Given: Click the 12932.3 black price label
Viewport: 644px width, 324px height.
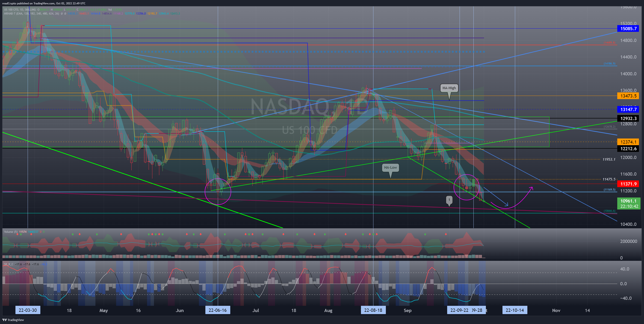Looking at the screenshot, I should pos(628,118).
